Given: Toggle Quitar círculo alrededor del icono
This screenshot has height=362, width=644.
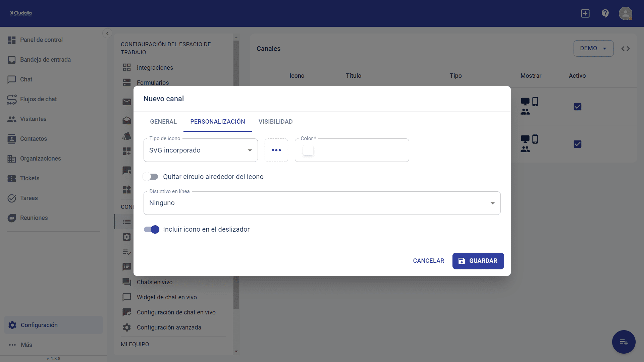Looking at the screenshot, I should click(x=151, y=177).
